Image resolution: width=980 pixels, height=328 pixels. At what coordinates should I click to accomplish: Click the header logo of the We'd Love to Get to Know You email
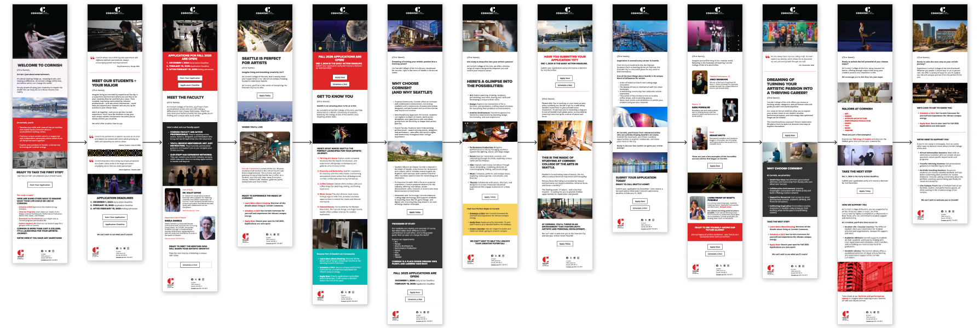(x=940, y=11)
